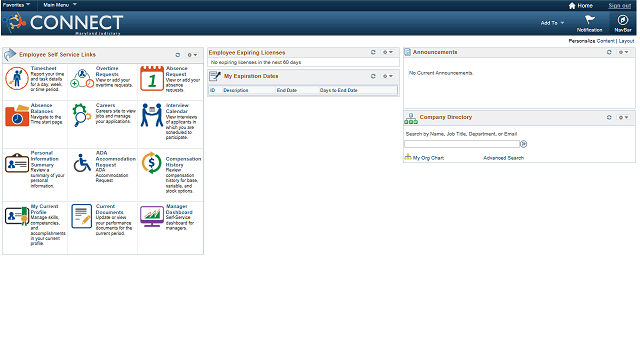This screenshot has width=640, height=360.
Task: Open the Manager Dashboard monitor icon
Action: tap(152, 216)
